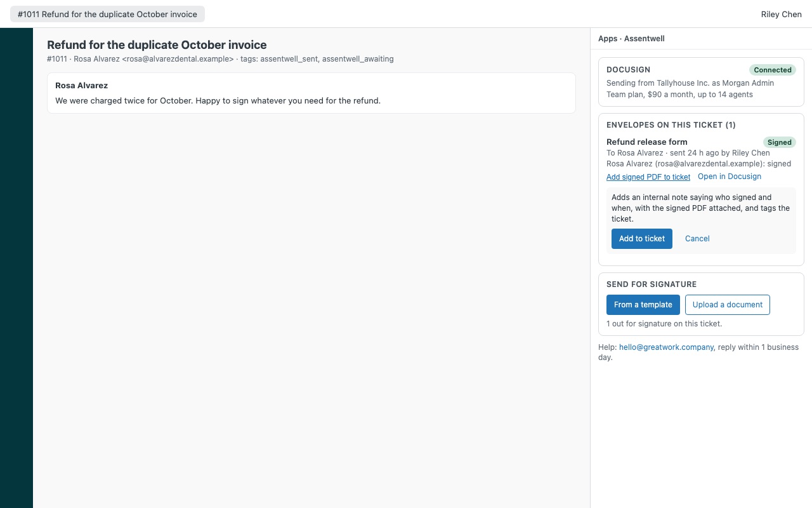
Task: Click the DOCUSIGN section heading
Action: (x=628, y=70)
